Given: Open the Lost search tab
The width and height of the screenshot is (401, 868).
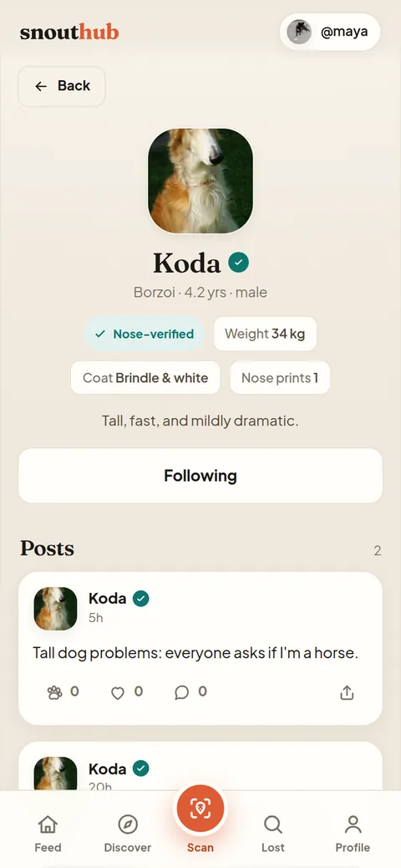Looking at the screenshot, I should (x=272, y=835).
